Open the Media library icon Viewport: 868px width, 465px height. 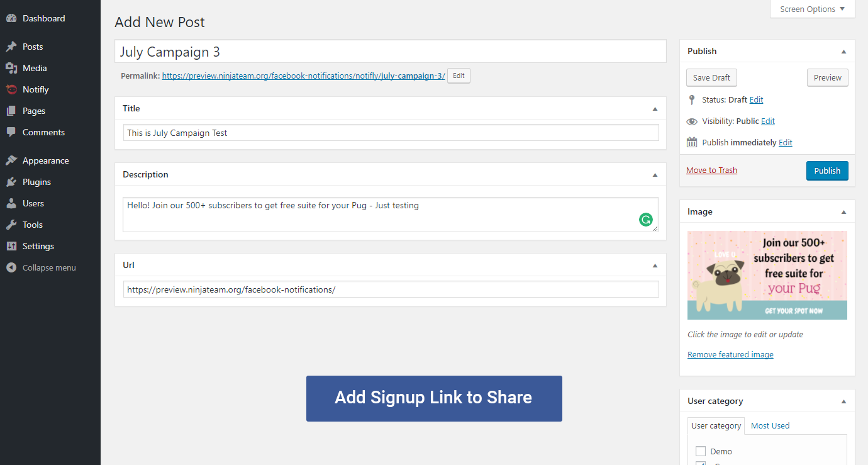(11, 68)
